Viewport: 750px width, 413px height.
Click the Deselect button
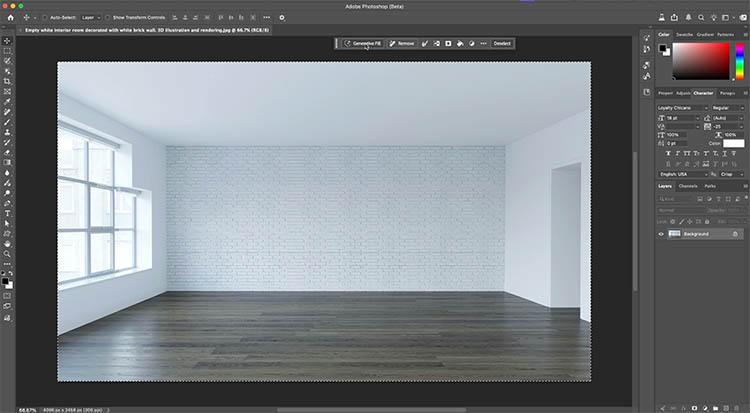tap(501, 44)
